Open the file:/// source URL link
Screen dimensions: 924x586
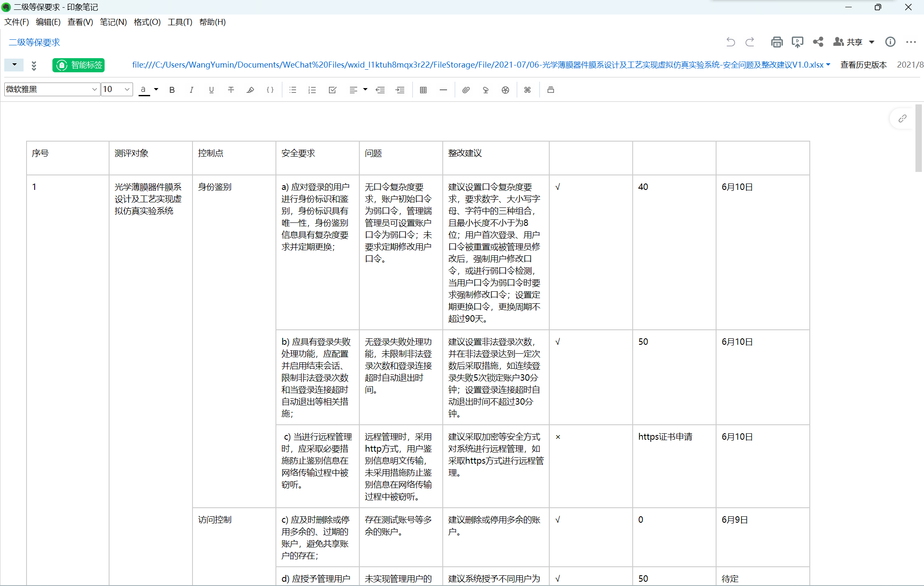pos(478,65)
